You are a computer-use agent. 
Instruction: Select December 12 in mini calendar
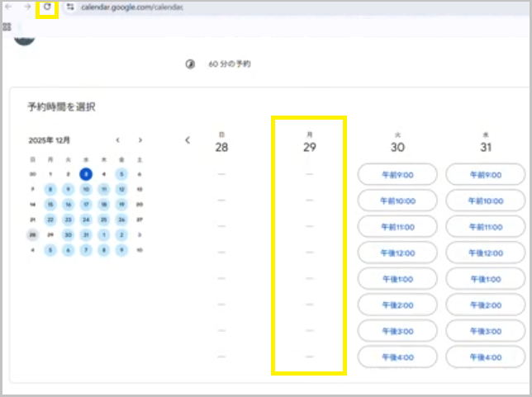(x=121, y=189)
